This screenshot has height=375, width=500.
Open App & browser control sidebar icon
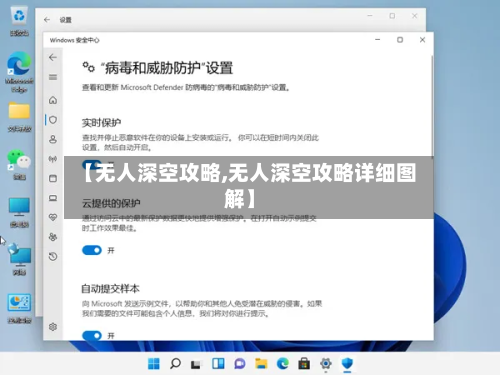(53, 178)
